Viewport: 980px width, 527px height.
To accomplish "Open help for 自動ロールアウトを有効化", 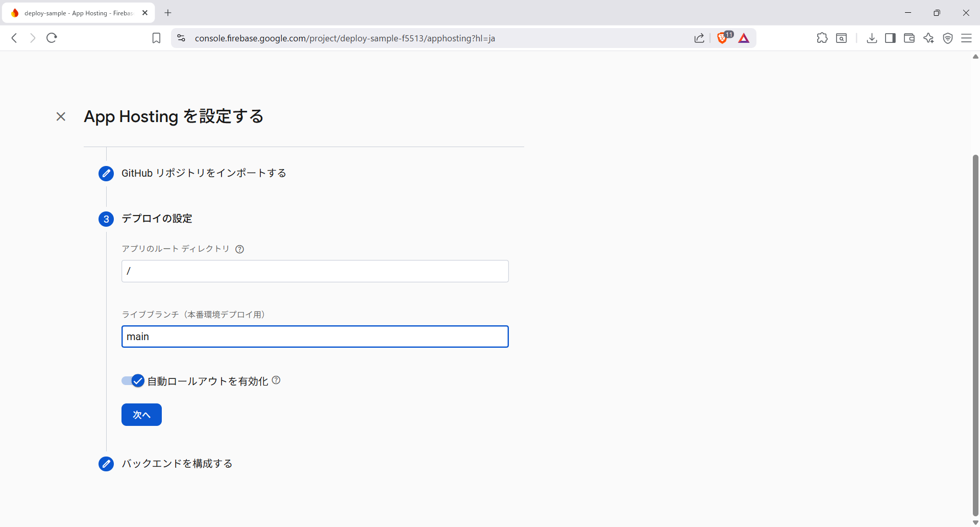I will (276, 380).
